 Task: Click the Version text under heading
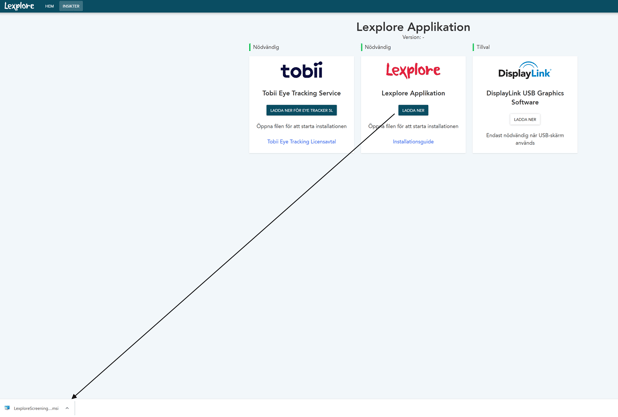click(413, 37)
